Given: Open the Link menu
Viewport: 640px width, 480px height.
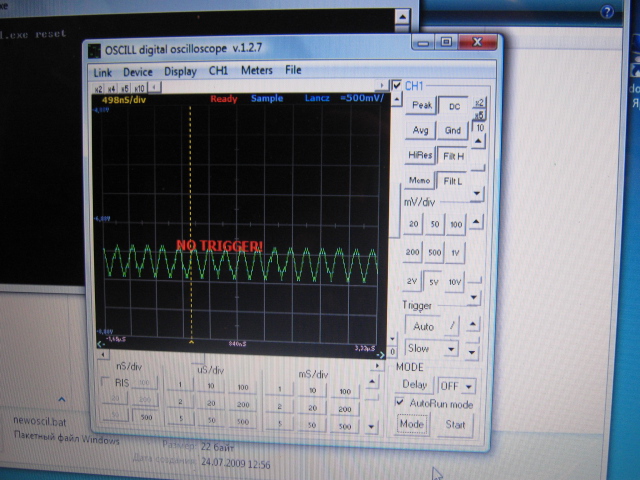Looking at the screenshot, I should (x=102, y=73).
